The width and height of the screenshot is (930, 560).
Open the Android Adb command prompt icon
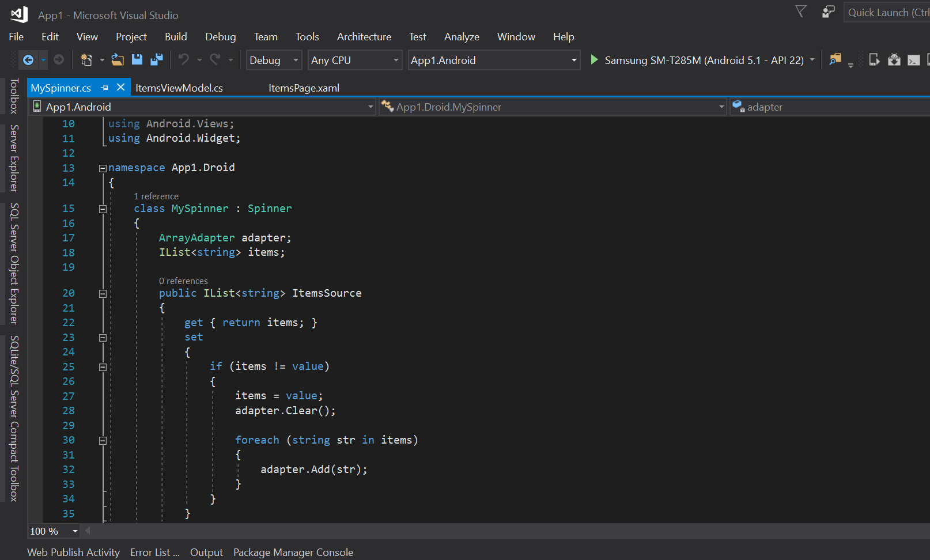(914, 60)
